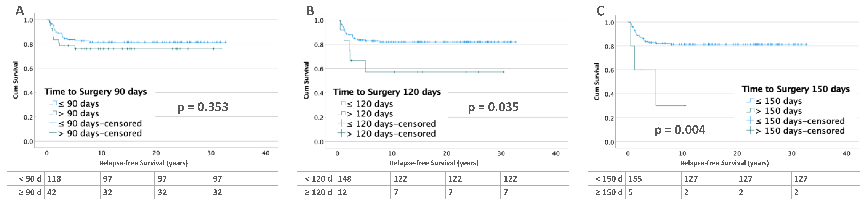
Task: Click the panel B letter label
Action: [310, 11]
